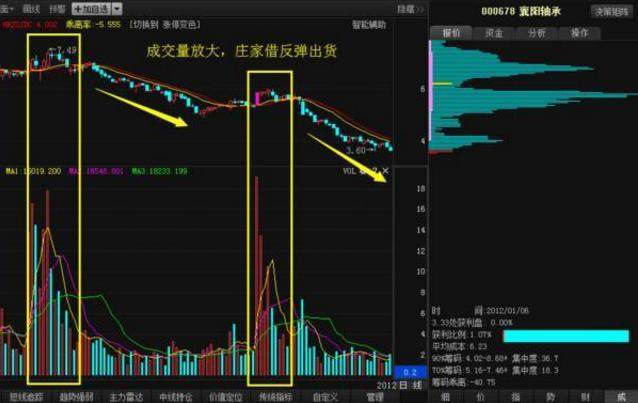Open VOL indicator settings icon
This screenshot has width=638, height=403.
click(364, 171)
